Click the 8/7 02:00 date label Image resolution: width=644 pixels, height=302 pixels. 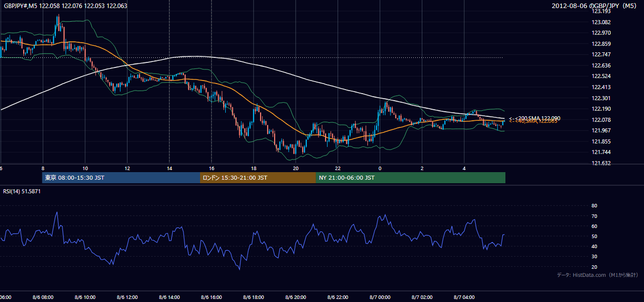422,297
